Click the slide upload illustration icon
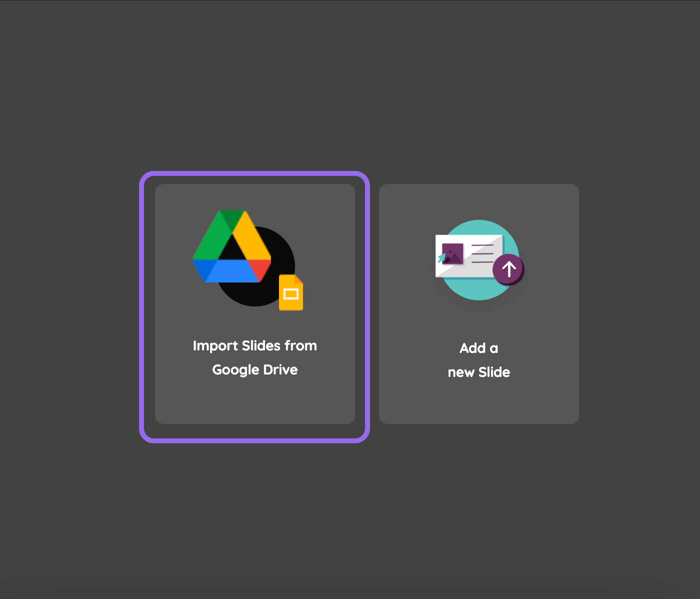The image size is (700, 599). point(479,260)
